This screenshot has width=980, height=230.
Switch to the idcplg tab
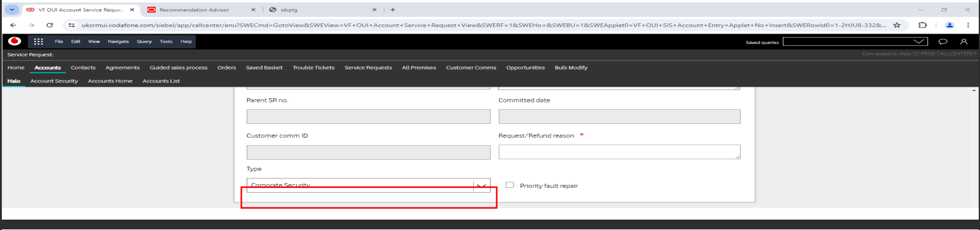[x=289, y=10]
